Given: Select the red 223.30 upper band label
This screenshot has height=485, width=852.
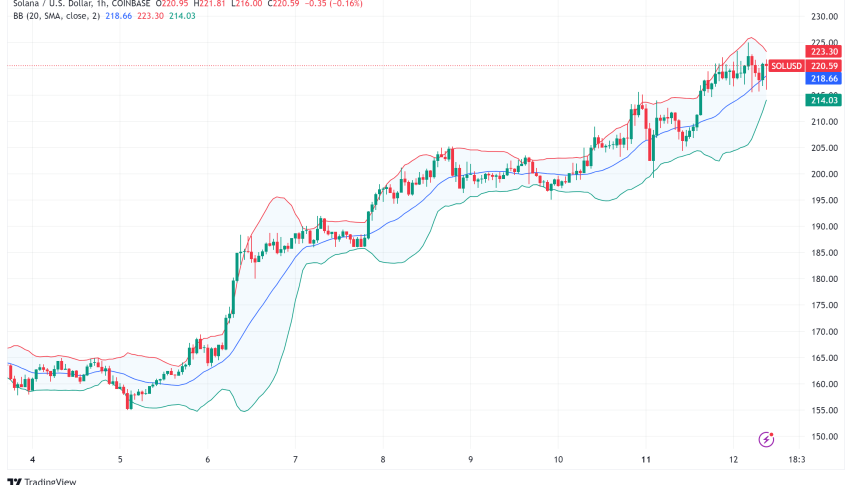Looking at the screenshot, I should click(824, 52).
